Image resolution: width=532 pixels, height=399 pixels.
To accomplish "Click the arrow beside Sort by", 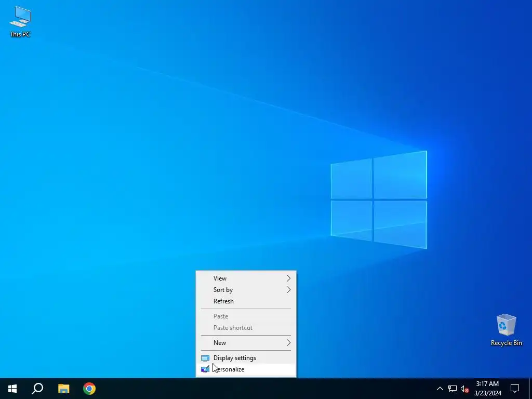I will [x=288, y=290].
